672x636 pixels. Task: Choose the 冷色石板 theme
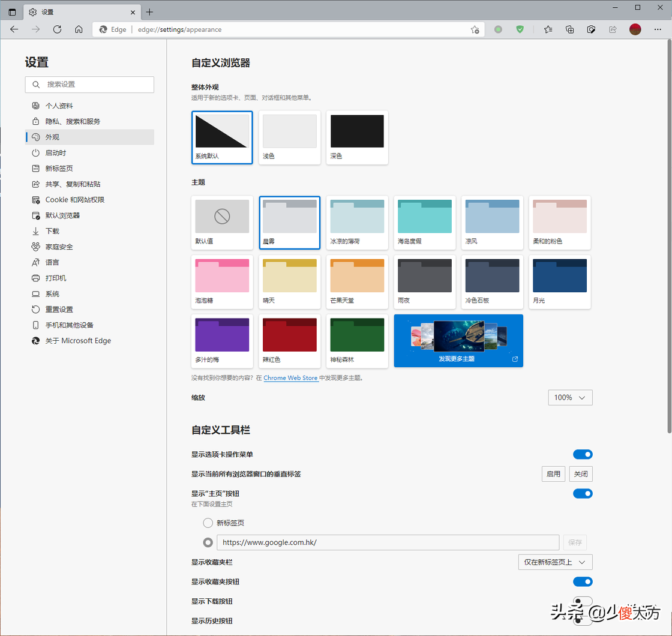click(x=493, y=281)
